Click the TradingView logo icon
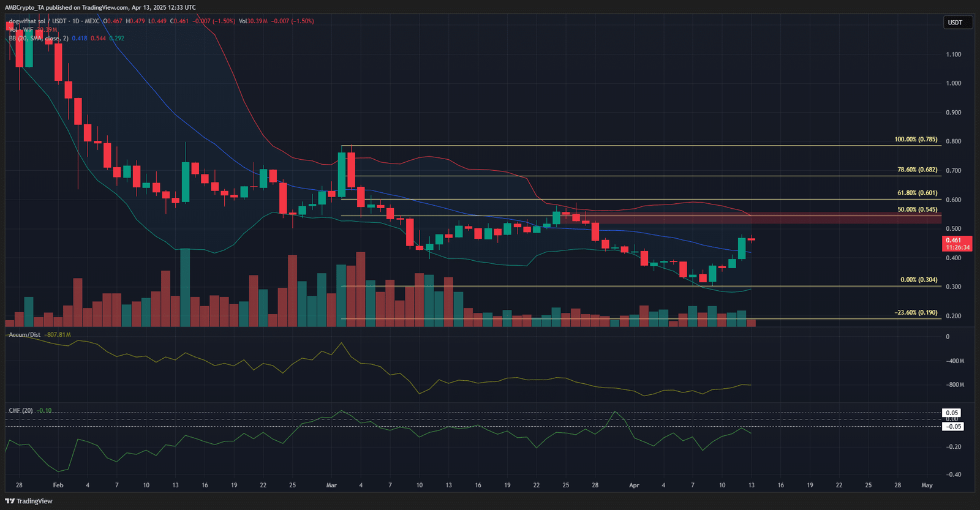The image size is (980, 510). click(x=10, y=501)
